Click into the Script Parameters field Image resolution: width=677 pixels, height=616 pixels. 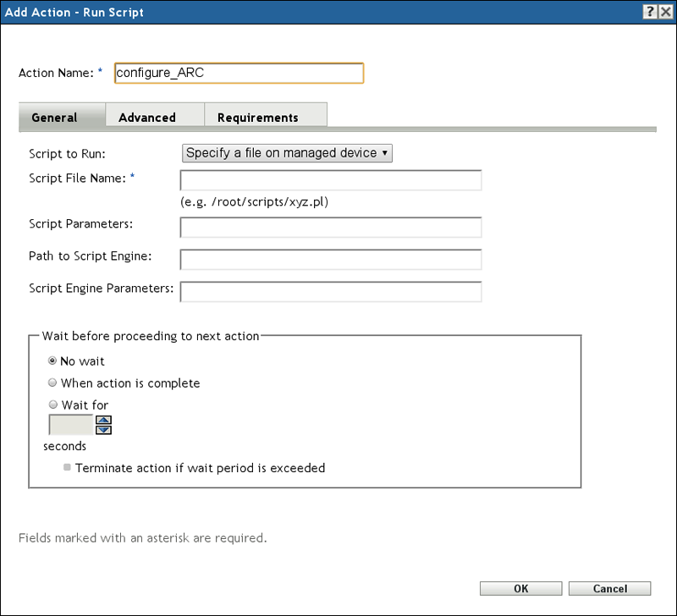pos(330,228)
